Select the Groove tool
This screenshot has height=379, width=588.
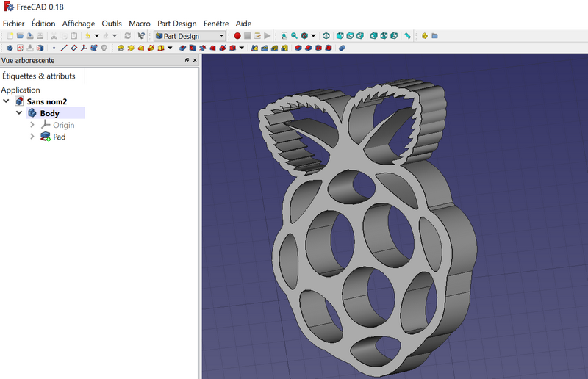tap(203, 48)
